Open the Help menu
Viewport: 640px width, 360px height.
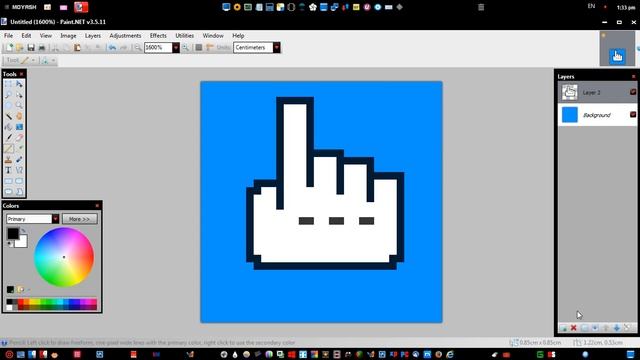[238, 36]
